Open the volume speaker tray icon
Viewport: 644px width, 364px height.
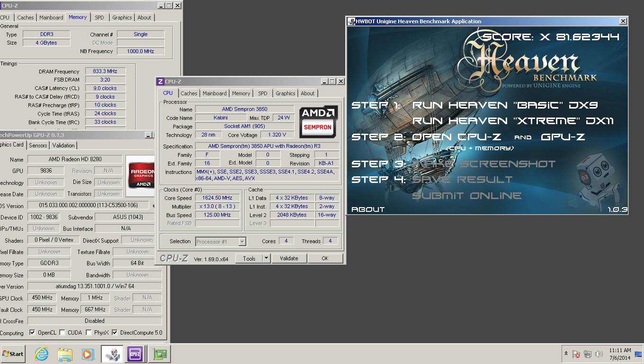tap(599, 354)
